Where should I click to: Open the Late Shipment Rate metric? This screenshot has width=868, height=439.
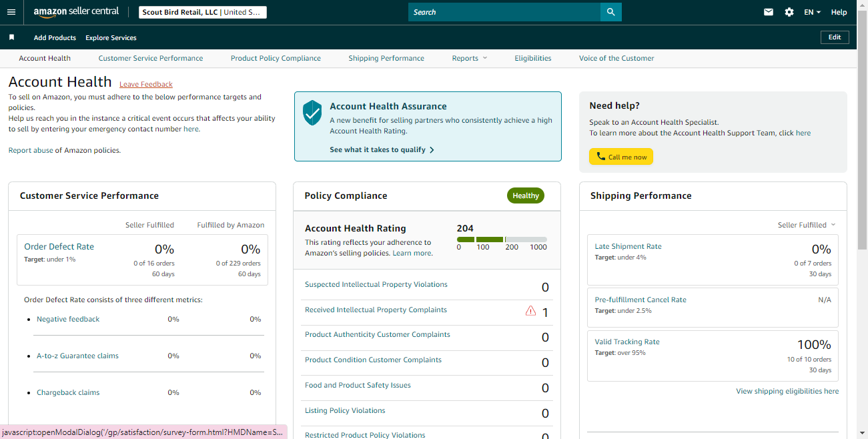pyautogui.click(x=628, y=246)
